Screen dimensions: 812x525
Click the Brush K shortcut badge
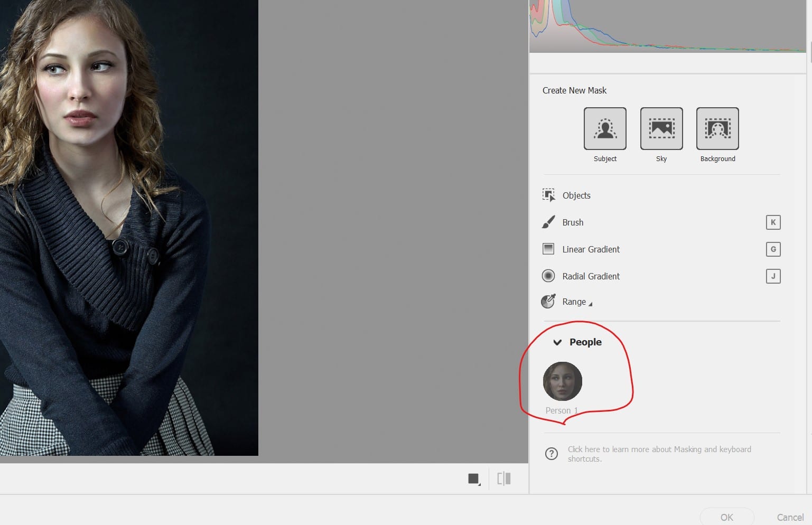click(773, 222)
